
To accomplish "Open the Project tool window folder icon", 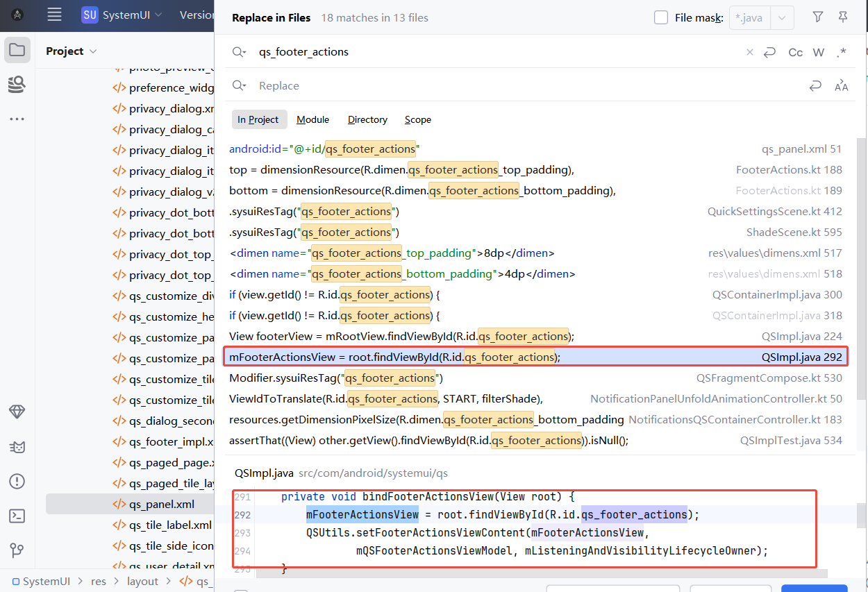I will (x=17, y=50).
